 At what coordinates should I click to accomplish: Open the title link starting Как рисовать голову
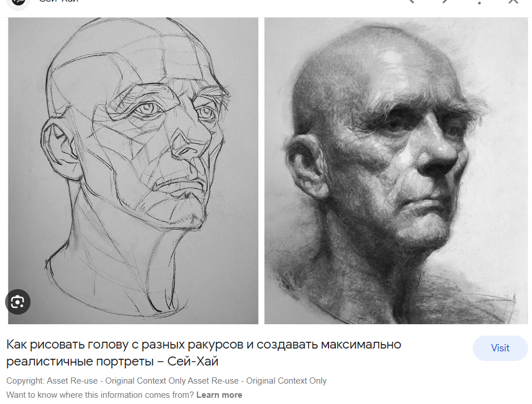(x=204, y=353)
